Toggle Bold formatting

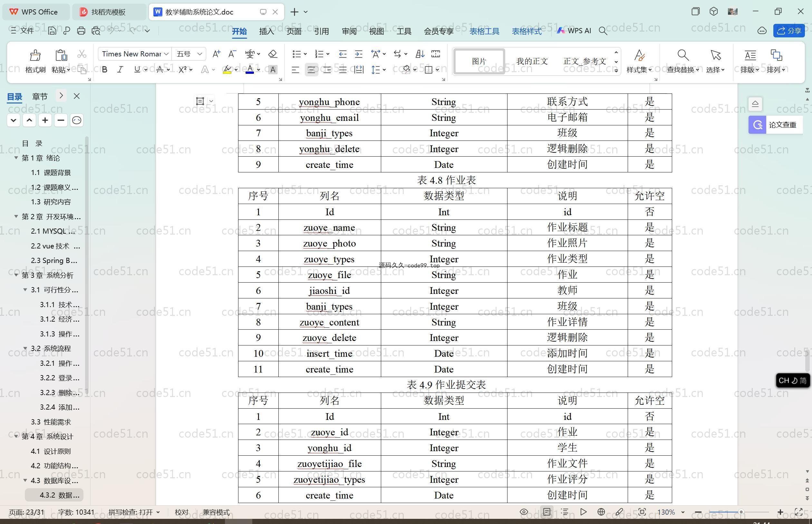tap(105, 70)
